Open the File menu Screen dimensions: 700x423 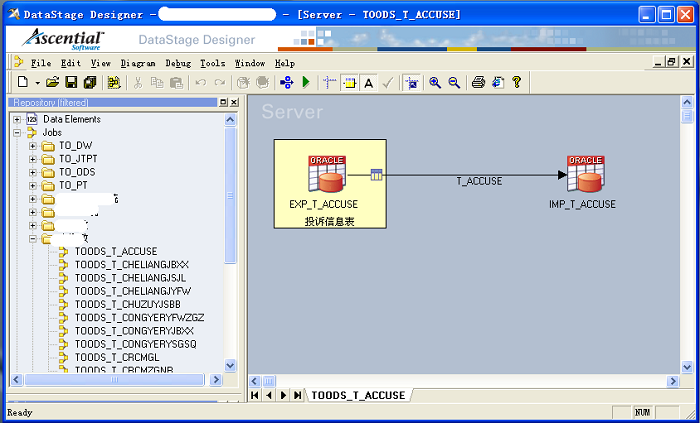[41, 63]
